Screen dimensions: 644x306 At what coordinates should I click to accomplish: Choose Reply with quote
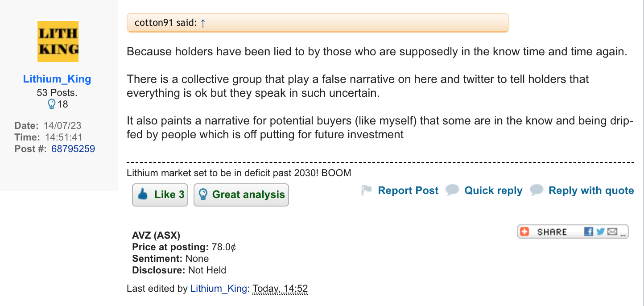coord(591,190)
